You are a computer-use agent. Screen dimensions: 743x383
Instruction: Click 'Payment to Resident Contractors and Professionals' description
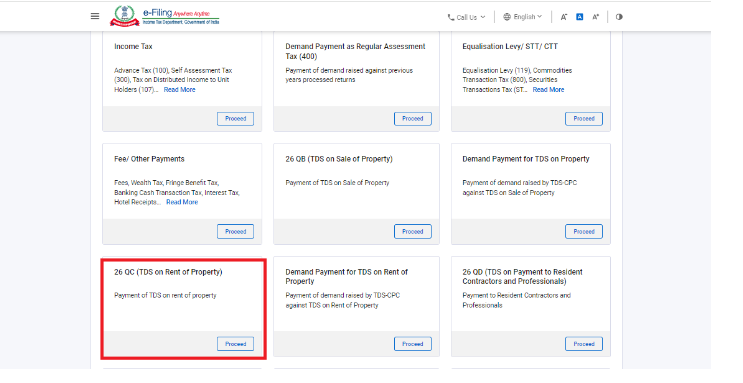pos(516,300)
